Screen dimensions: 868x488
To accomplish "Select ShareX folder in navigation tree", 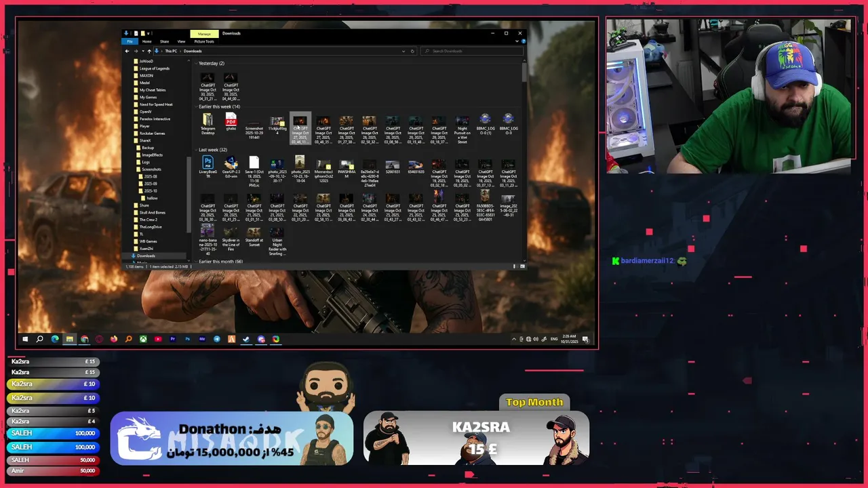I will pos(145,140).
